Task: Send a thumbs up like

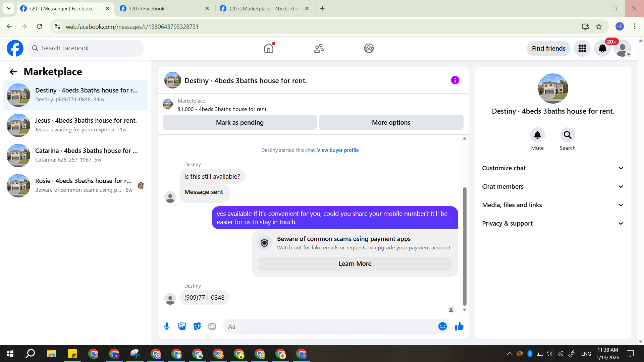Action: 459,326
